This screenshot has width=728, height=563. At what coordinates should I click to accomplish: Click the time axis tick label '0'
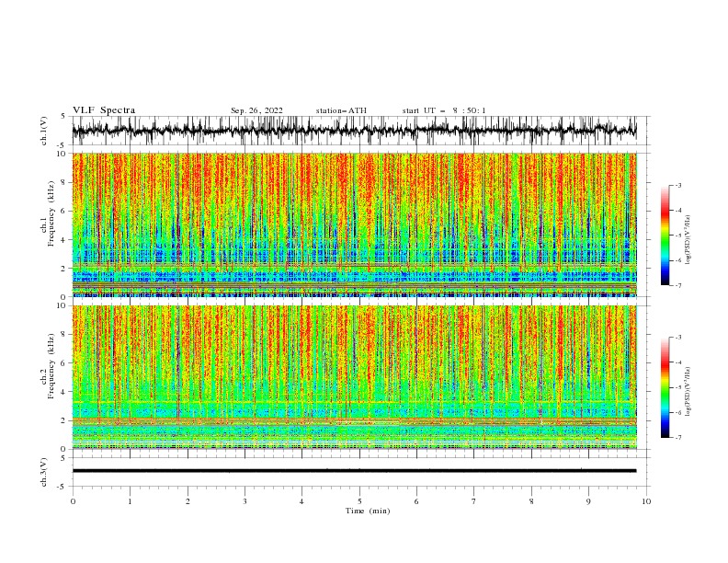pos(73,501)
